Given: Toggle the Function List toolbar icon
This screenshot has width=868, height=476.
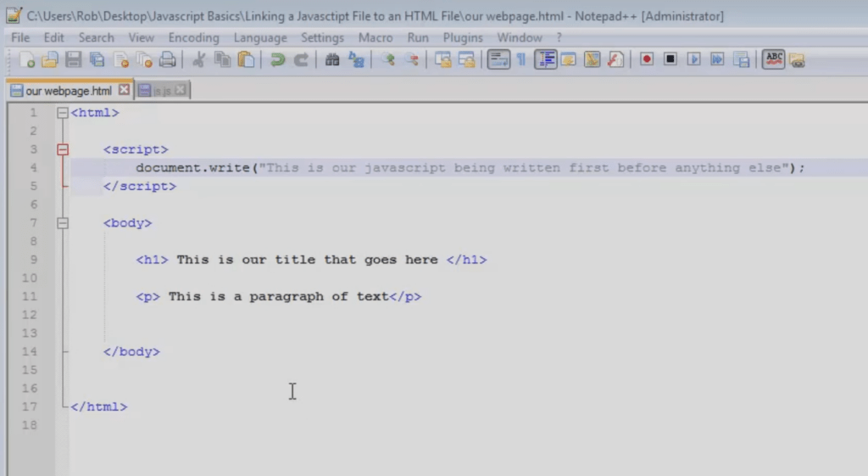Looking at the screenshot, I should click(615, 59).
